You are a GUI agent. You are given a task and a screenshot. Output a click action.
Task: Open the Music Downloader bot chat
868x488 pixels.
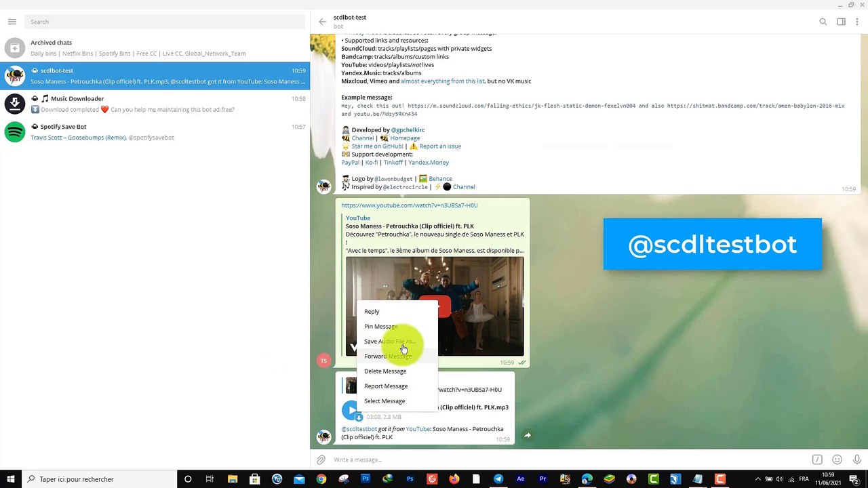click(x=155, y=104)
